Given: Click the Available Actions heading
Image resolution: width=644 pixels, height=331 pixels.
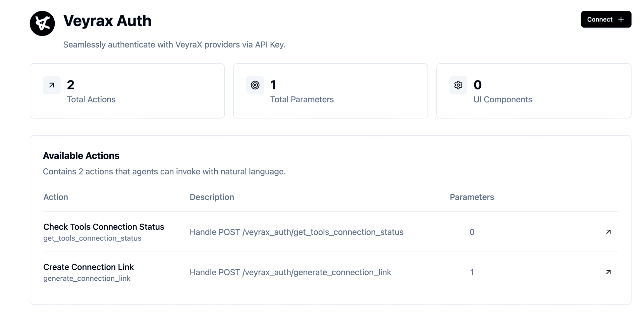Looking at the screenshot, I should click(81, 156).
